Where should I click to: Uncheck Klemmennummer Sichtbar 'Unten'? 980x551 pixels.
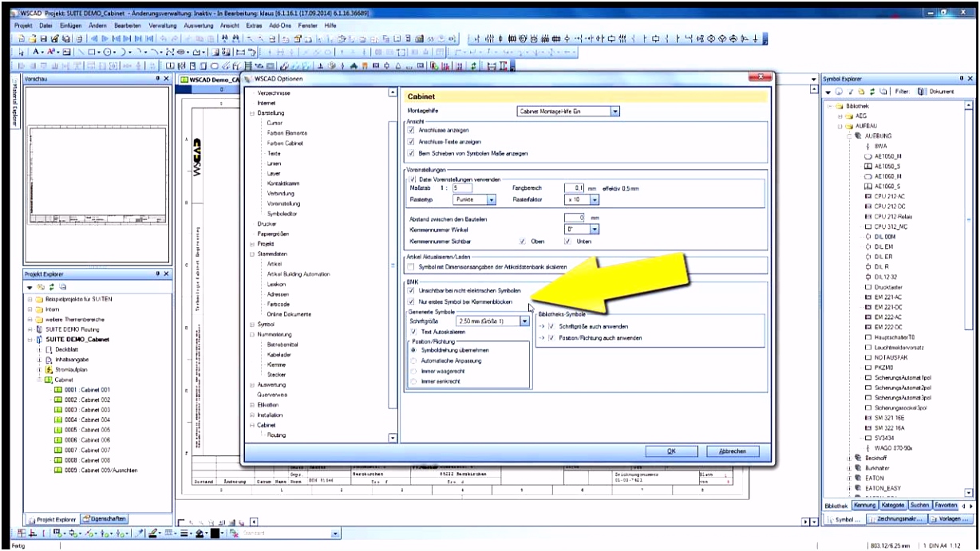coord(567,240)
